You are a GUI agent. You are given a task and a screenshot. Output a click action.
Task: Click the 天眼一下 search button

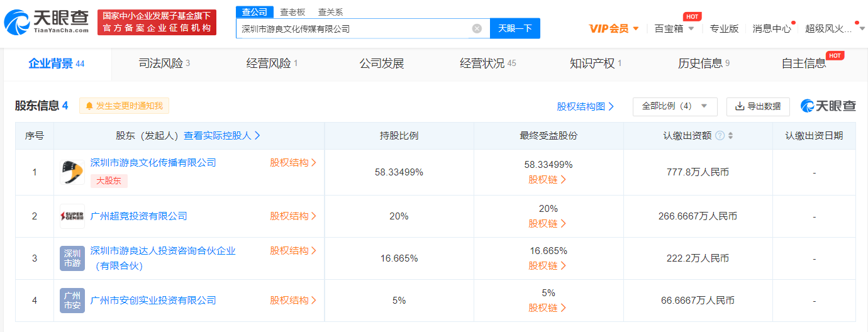click(x=515, y=28)
